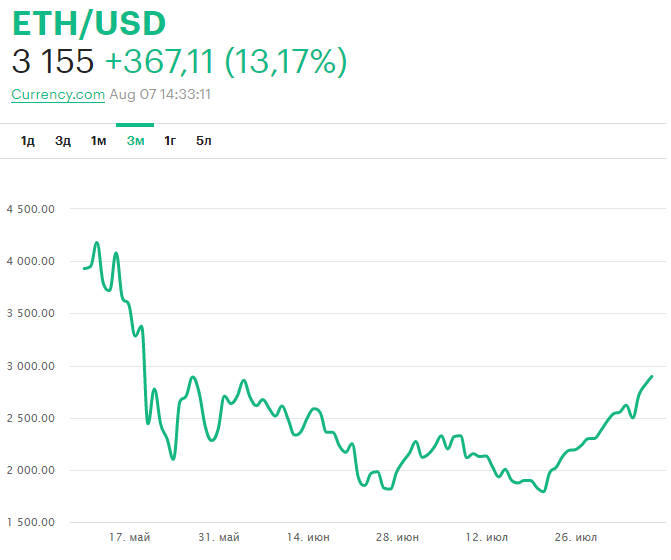Show the 1г yearly chart
Image resolution: width=671 pixels, height=560 pixels.
(170, 141)
